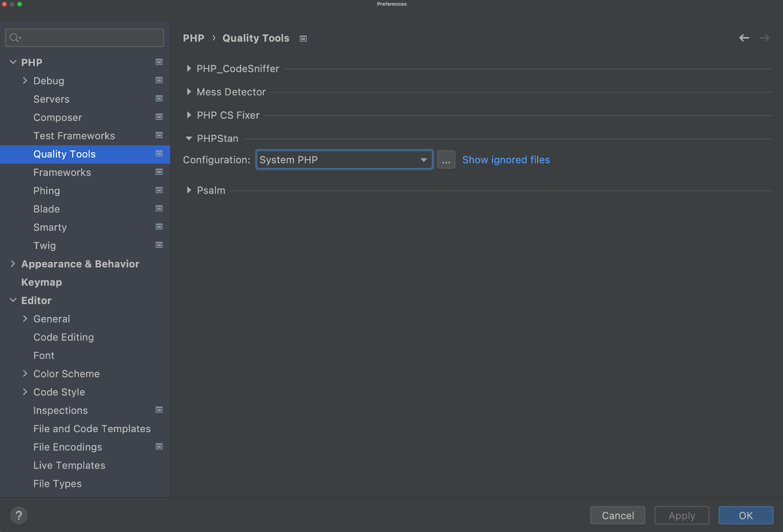The image size is (783, 532).
Task: Click project-settings icon beside Inspections
Action: tap(159, 410)
